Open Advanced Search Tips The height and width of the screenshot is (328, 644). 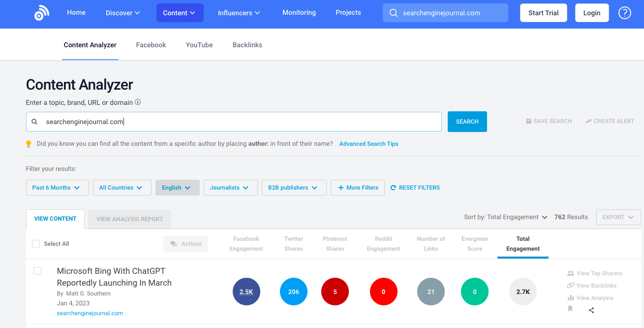click(368, 143)
